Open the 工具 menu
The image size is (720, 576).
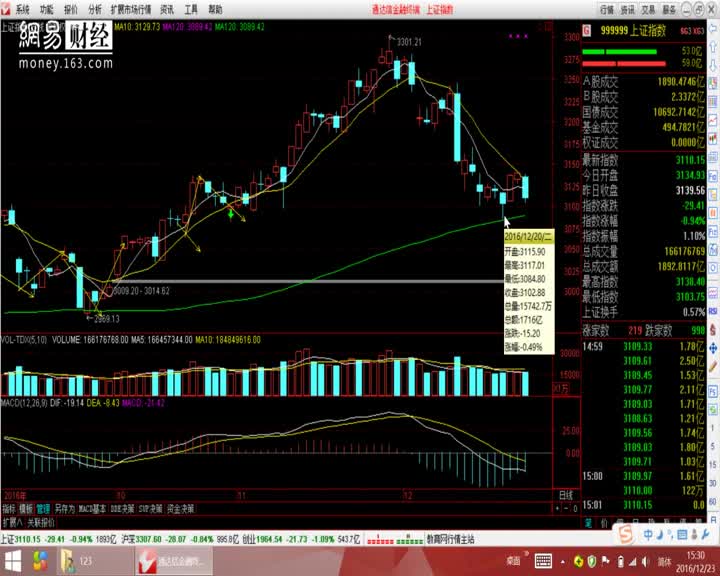pos(191,9)
